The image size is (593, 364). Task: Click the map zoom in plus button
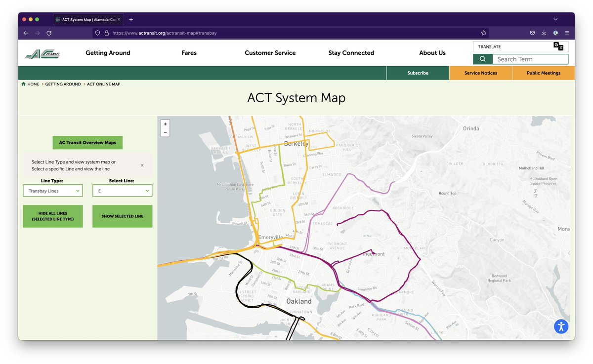tap(166, 124)
